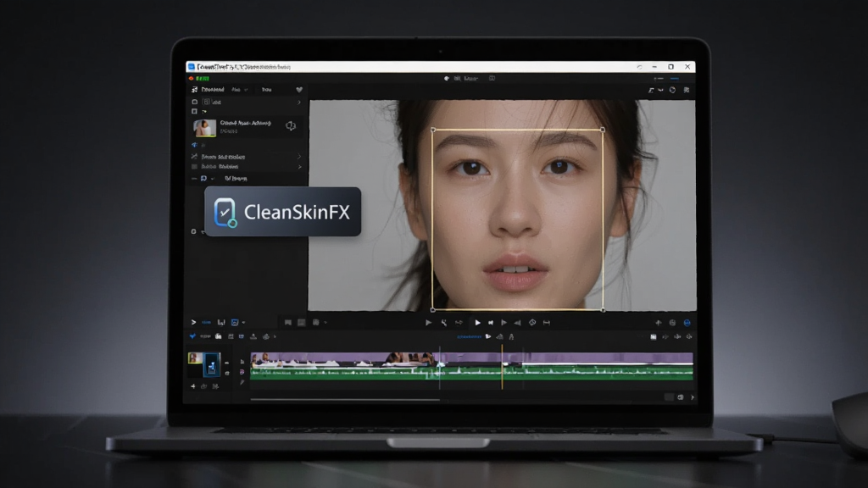Open the dropdown arrow after the grid icon below the preview

(x=325, y=323)
